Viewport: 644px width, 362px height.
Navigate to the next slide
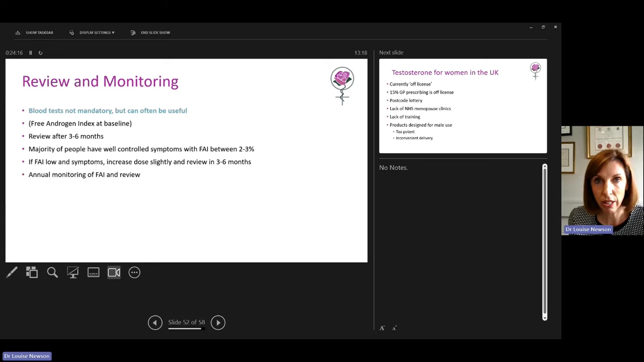pos(218,322)
